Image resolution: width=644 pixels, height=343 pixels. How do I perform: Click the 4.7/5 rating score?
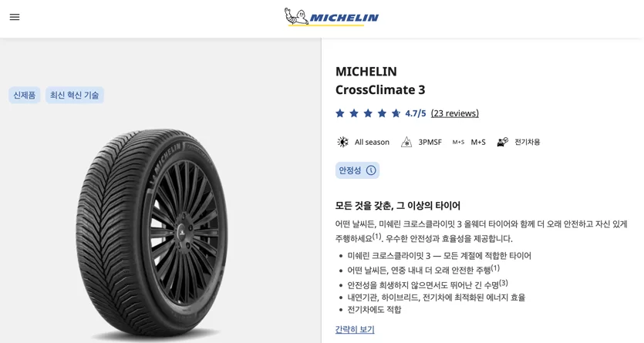click(416, 113)
